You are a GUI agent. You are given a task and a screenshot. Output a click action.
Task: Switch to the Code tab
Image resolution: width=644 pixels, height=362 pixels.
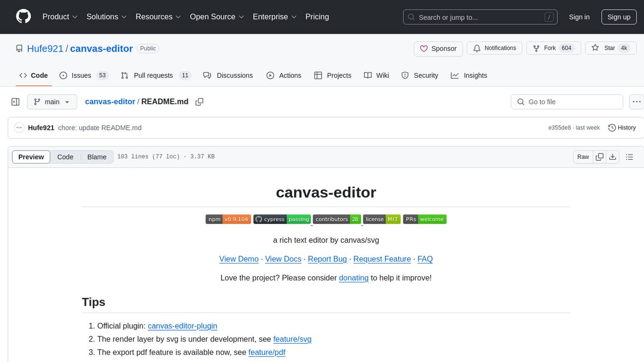(34, 75)
